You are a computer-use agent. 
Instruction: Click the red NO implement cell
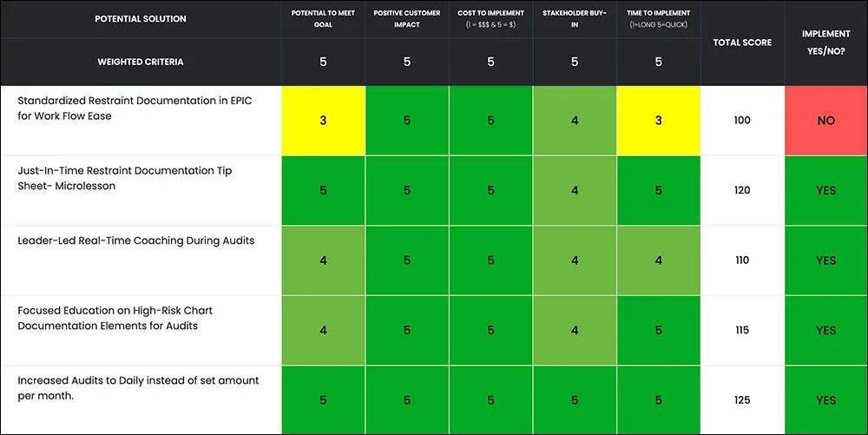pyautogui.click(x=826, y=120)
